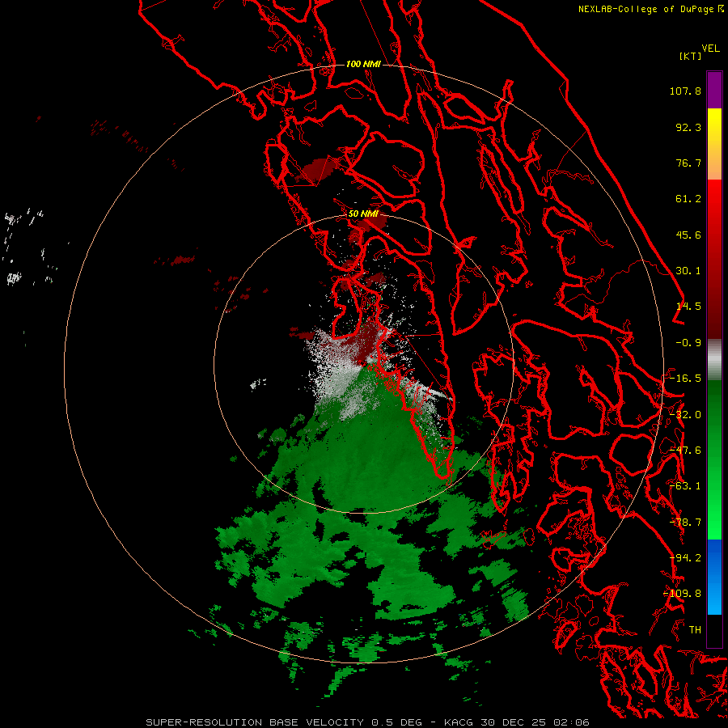This screenshot has height=728, width=728.
Task: Click the 100 NMI range ring label
Action: [x=363, y=64]
